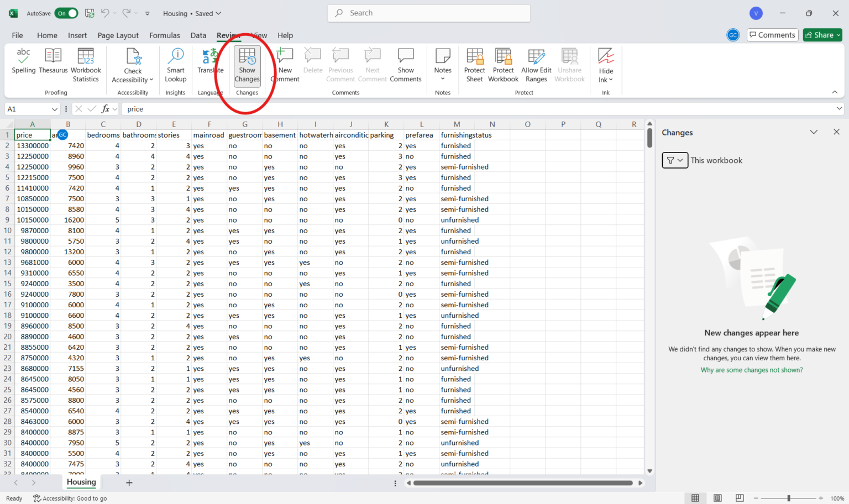Open Smart Lookup

point(175,62)
